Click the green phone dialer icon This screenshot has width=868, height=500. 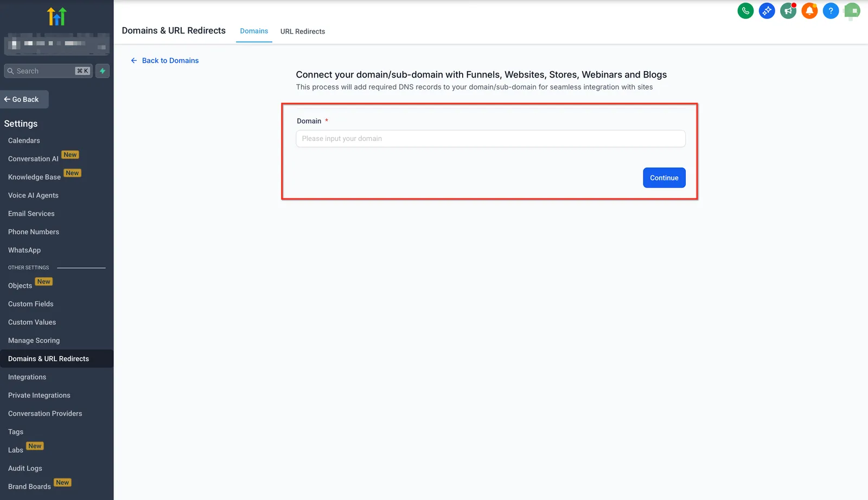tap(745, 11)
